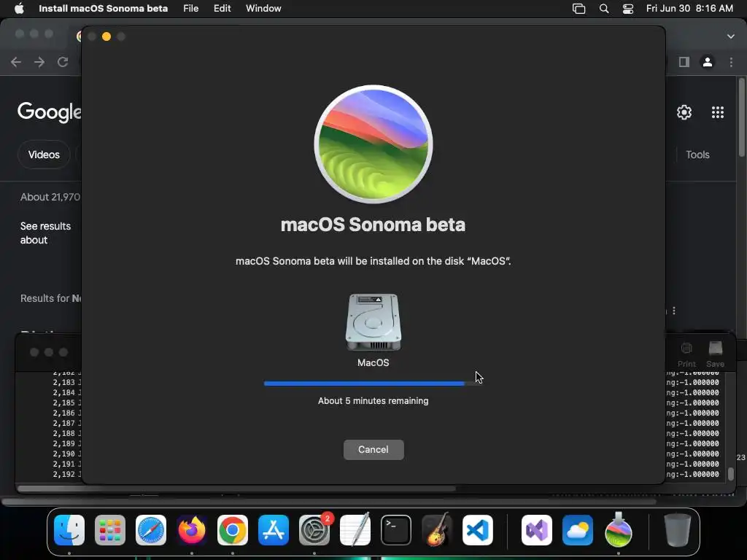
Task: Open the Apple menu
Action: point(19,9)
